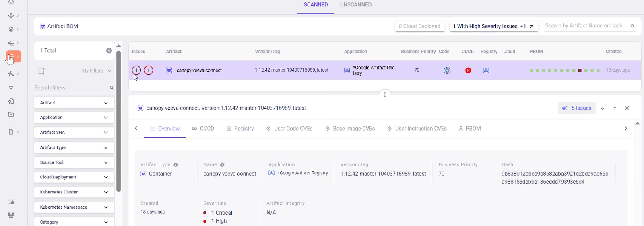Screen dimensions: 644x226
Task: Click the Search filters input field
Action: 70,88
